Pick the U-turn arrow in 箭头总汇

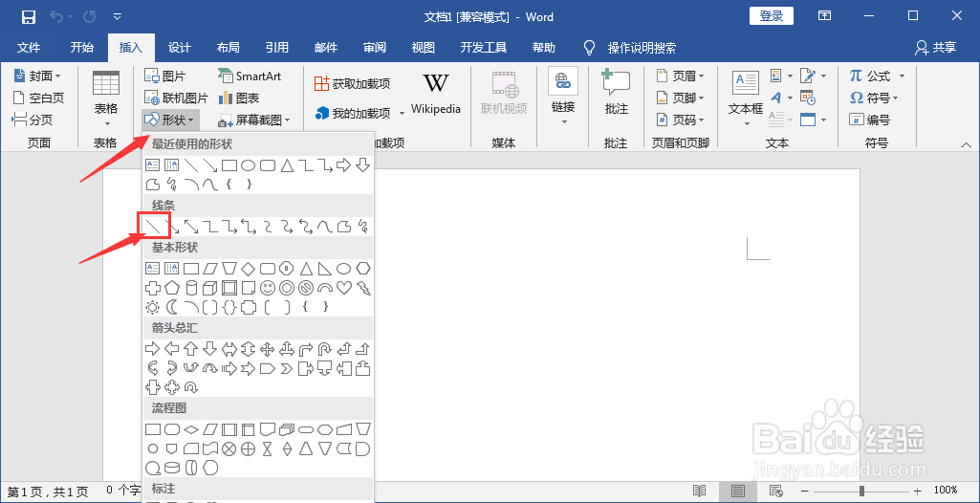(x=325, y=349)
